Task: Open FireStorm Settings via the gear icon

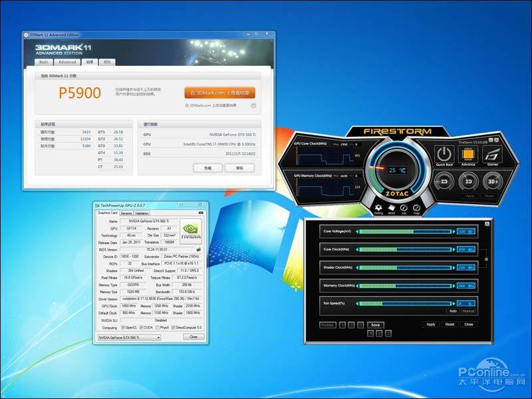Action: point(378,207)
